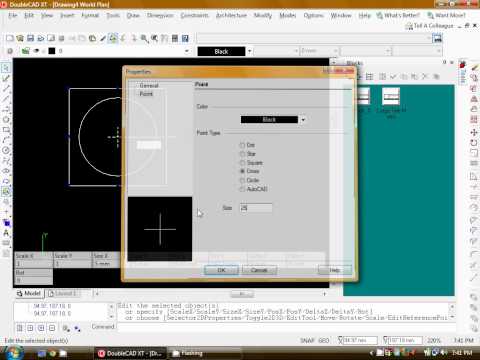The width and height of the screenshot is (480, 360).
Task: Click the layer manager icon (green)
Action: 25,51
